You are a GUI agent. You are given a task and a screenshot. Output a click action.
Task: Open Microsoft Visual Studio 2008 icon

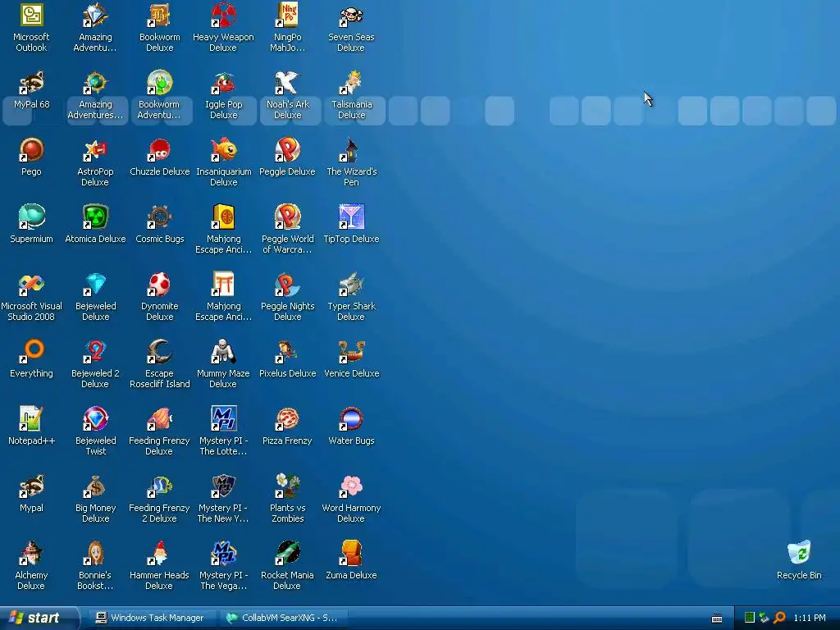(31, 285)
